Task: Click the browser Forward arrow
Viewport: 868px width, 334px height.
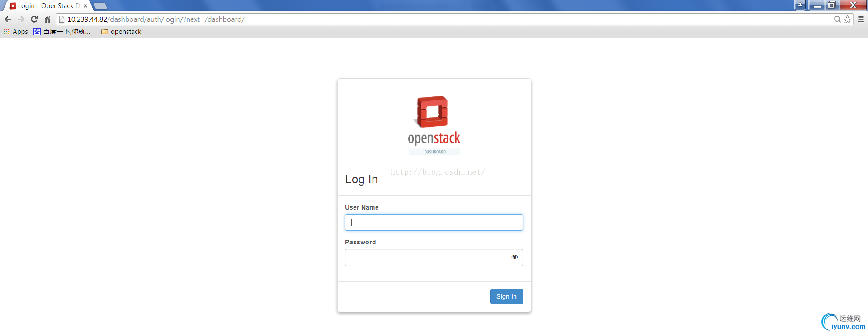Action: 21,19
